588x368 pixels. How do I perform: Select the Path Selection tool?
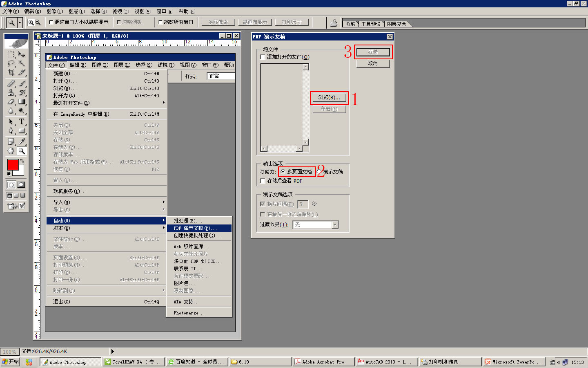click(11, 121)
